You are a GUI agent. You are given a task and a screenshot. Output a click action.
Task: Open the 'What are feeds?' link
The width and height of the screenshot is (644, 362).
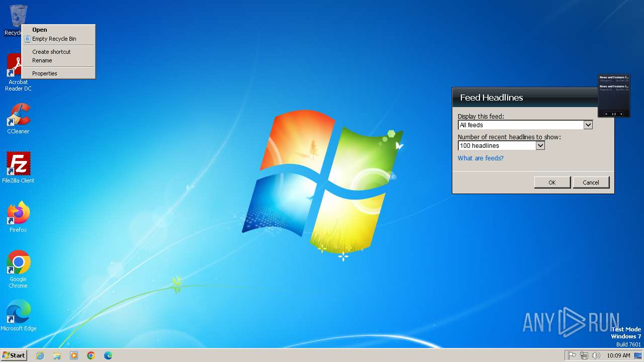click(480, 158)
